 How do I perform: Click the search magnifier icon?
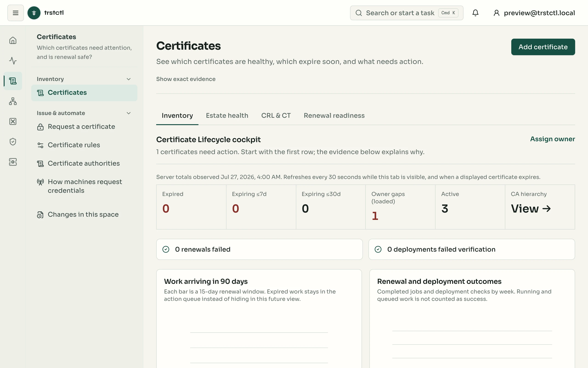tap(359, 13)
